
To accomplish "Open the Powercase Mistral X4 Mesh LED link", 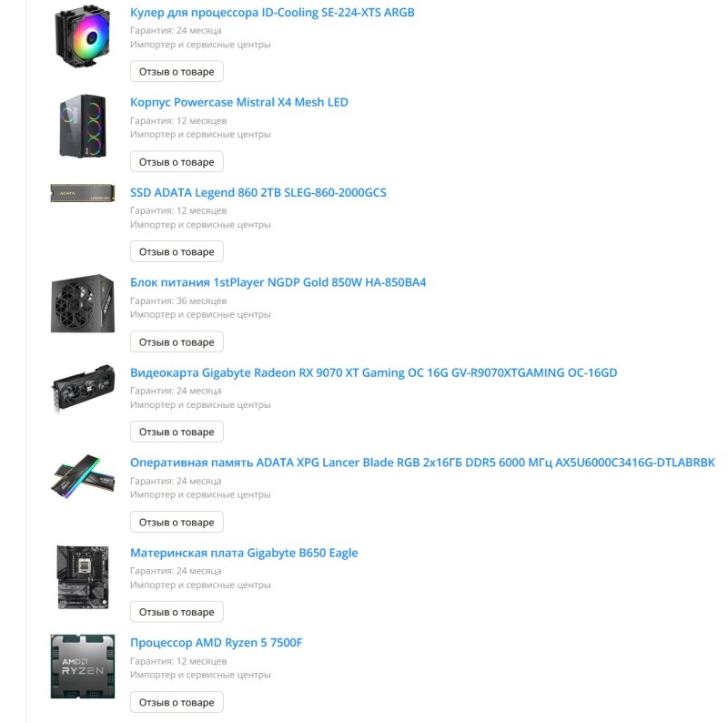I will click(x=239, y=102).
